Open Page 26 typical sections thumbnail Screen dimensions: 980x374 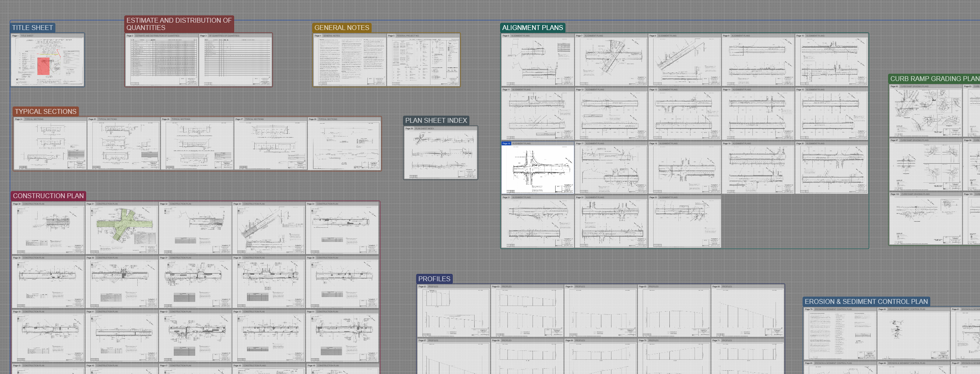[x=197, y=143]
